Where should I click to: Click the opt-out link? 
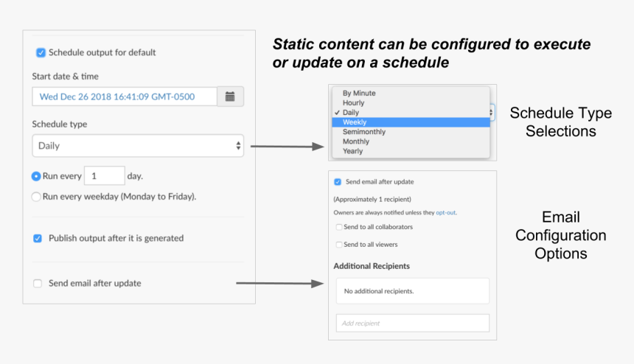coord(445,212)
